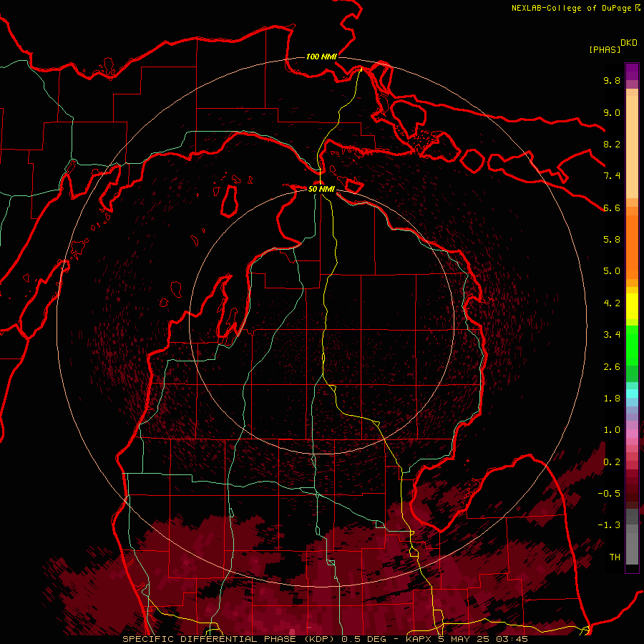The image size is (644, 644).
Task: Click the 9.0 value on the color scale
Action: tap(612, 112)
